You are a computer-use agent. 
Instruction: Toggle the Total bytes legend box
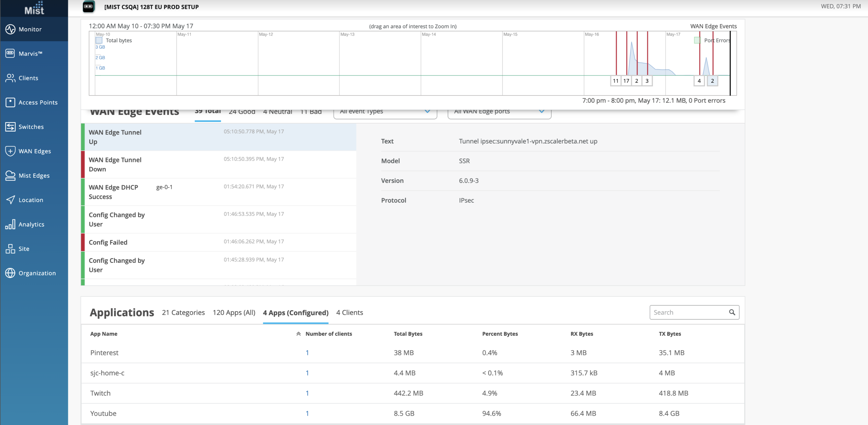click(99, 40)
